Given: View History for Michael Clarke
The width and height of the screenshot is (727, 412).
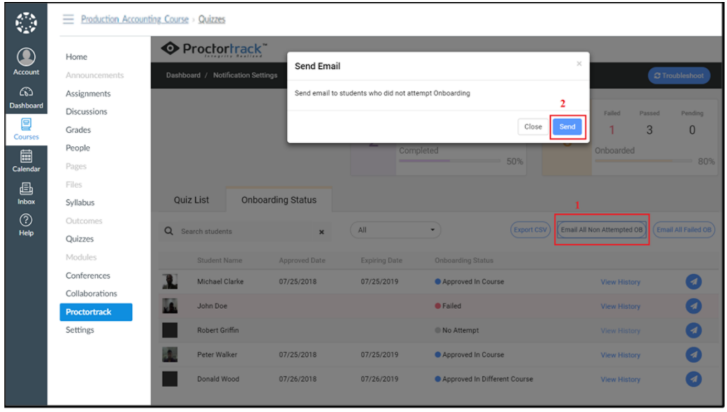Looking at the screenshot, I should pos(620,282).
